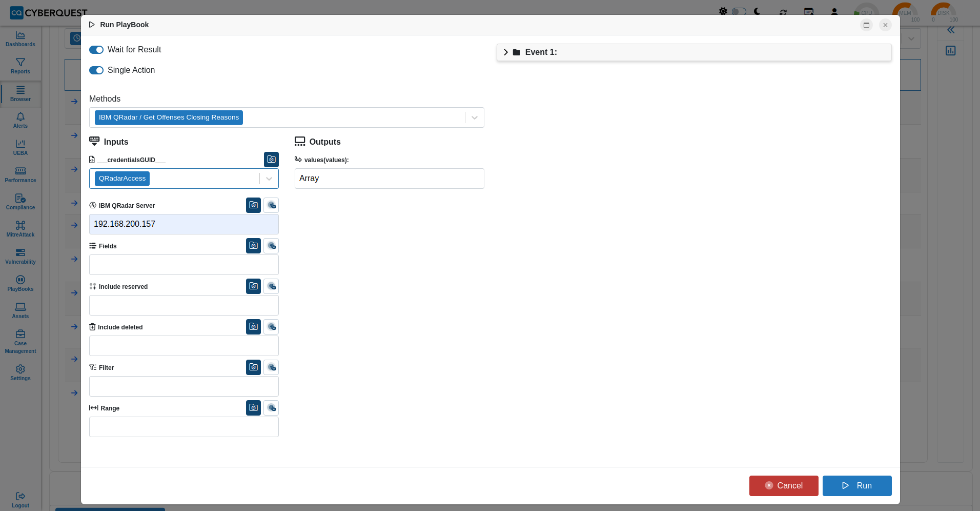Open Alerts in the sidebar

pos(21,121)
